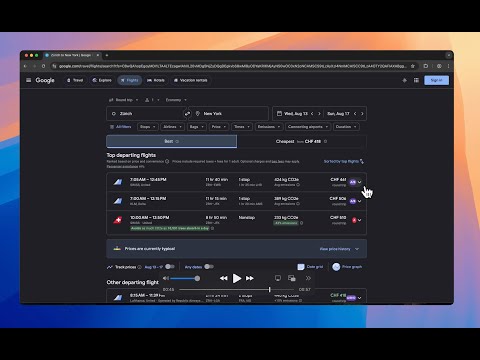
Task: Expand View price history
Action: coord(339,249)
